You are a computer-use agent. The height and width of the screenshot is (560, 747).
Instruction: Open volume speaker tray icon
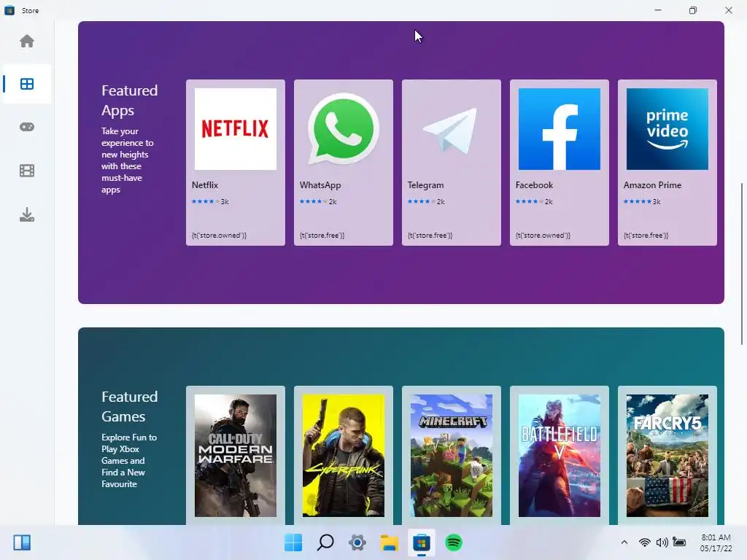662,542
